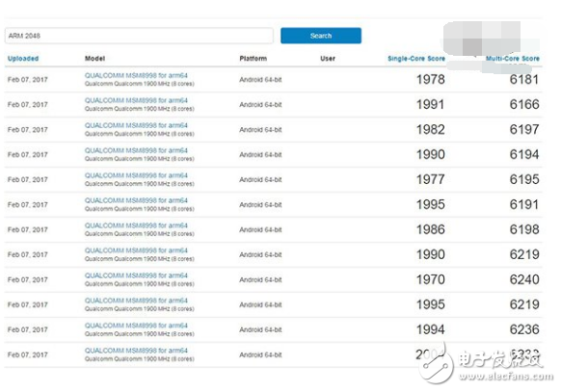Click the User column header
The image size is (561, 392).
pos(328,59)
